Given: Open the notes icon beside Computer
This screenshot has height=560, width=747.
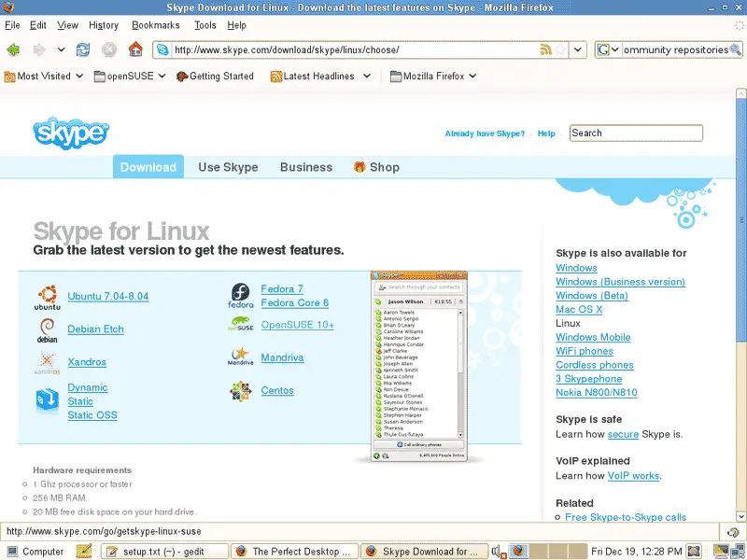Looking at the screenshot, I should (84, 551).
